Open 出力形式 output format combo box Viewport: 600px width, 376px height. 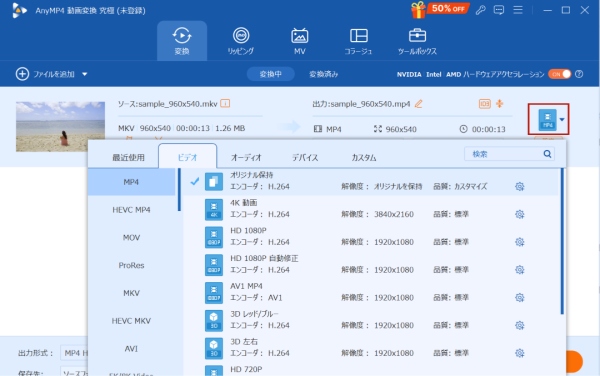coord(75,353)
